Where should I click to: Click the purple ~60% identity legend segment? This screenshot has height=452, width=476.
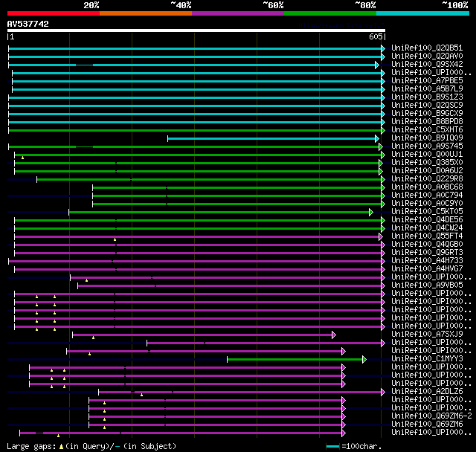tap(238, 13)
